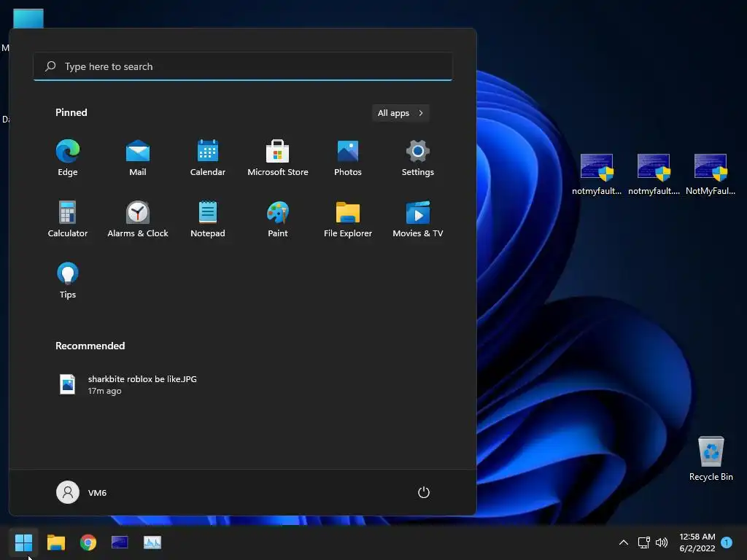Open the Power options button
Screen dimensions: 747x560
tap(424, 492)
